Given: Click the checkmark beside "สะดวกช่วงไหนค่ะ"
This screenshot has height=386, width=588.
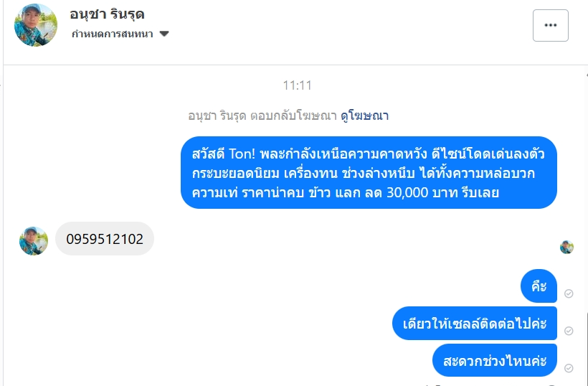Looking at the screenshot, I should pyautogui.click(x=569, y=368).
